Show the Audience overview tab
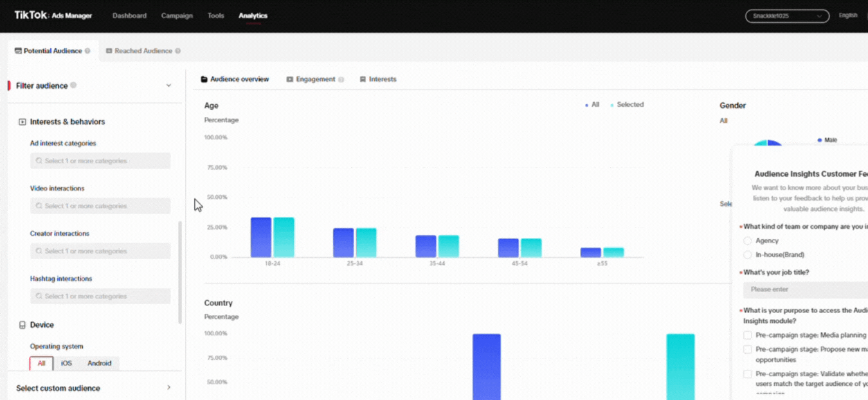Viewport: 868px width, 400px height. pos(235,79)
